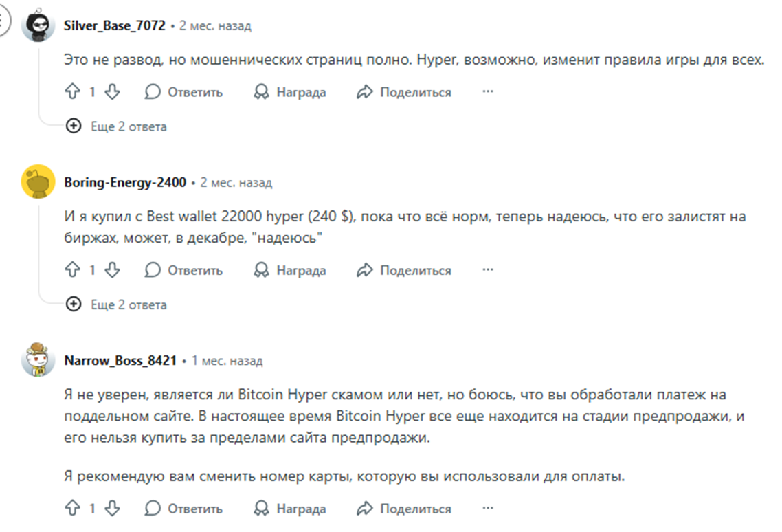Image resolution: width=782 pixels, height=532 pixels.
Task: Open the "..." overflow menu on Narrow_Boss_8421's comment
Action: coord(488,509)
